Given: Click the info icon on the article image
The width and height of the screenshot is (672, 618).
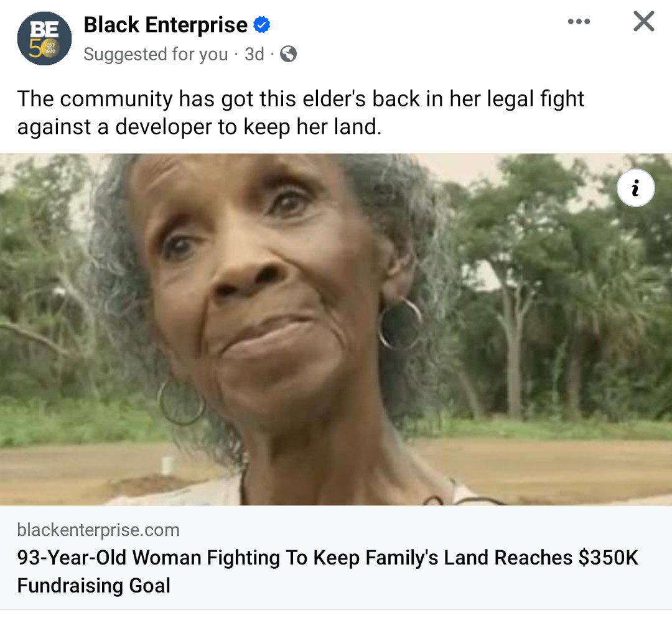Looking at the screenshot, I should click(635, 188).
